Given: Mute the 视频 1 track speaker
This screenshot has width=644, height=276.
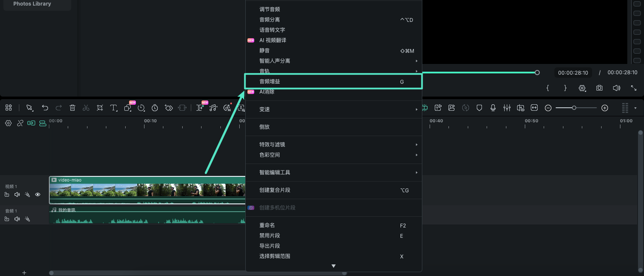Looking at the screenshot, I should tap(17, 194).
